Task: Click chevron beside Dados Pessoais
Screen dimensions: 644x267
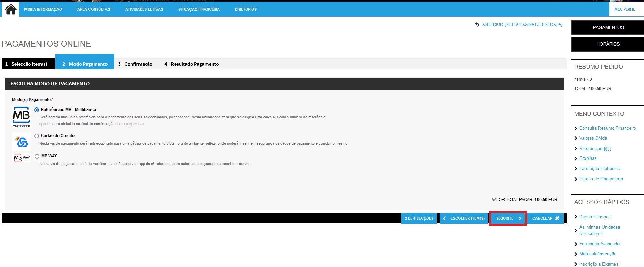Action: tap(576, 217)
